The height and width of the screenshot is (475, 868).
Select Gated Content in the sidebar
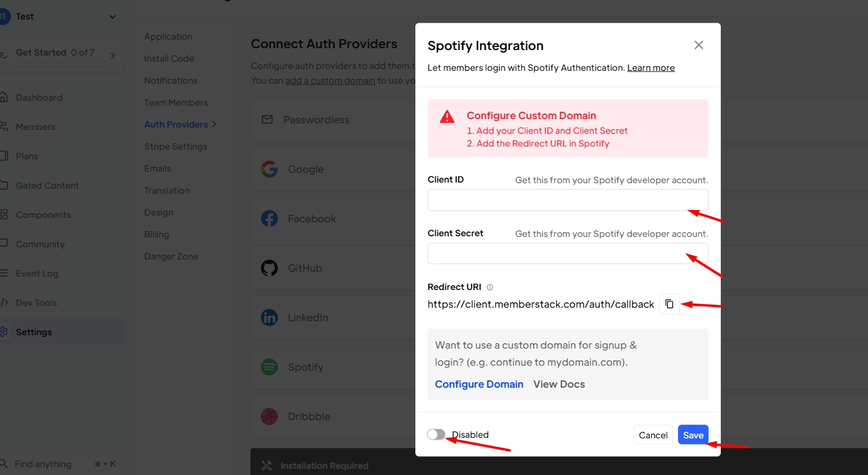47,186
